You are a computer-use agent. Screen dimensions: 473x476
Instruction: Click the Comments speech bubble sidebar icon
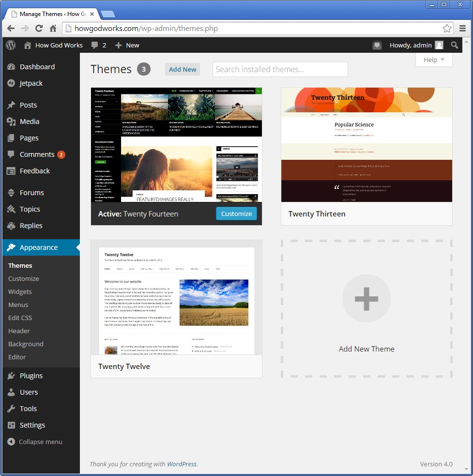[x=11, y=154]
